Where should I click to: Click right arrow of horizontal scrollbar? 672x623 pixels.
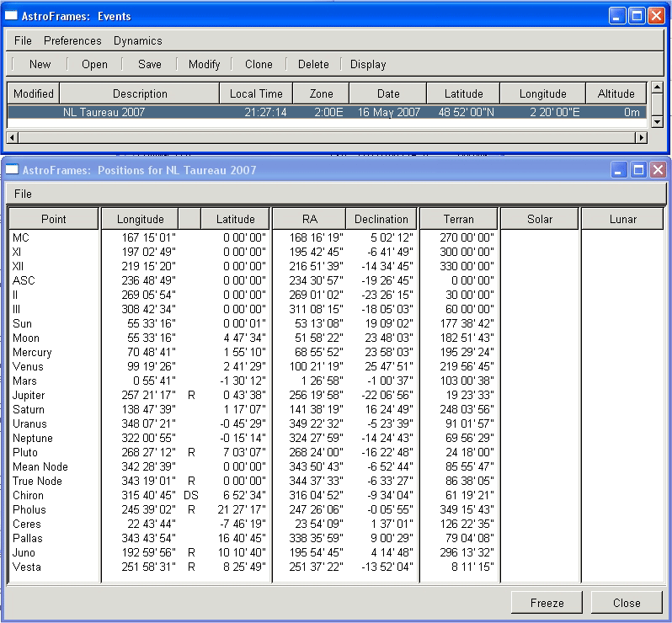tap(641, 138)
